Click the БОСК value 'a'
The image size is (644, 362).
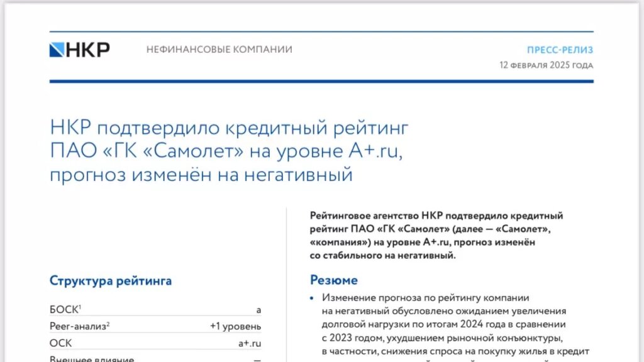[x=258, y=310]
